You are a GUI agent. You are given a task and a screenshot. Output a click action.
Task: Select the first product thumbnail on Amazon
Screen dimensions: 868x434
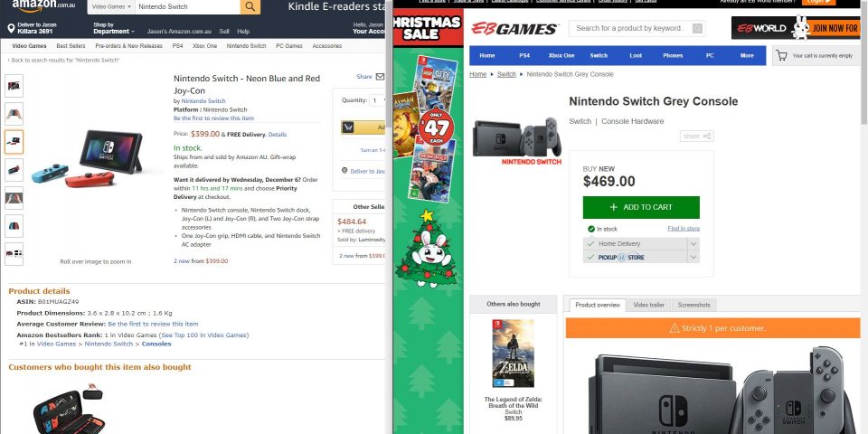(14, 86)
